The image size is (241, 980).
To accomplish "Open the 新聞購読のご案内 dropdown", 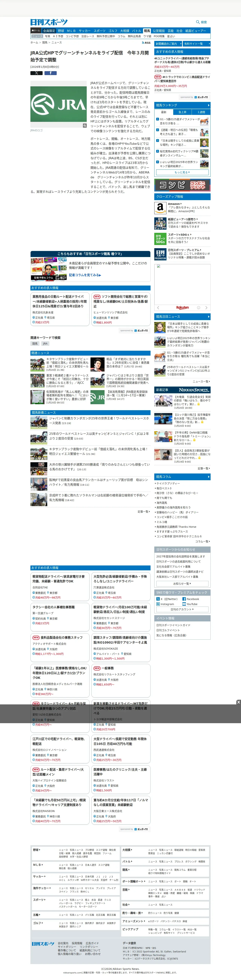I will click(168, 44).
